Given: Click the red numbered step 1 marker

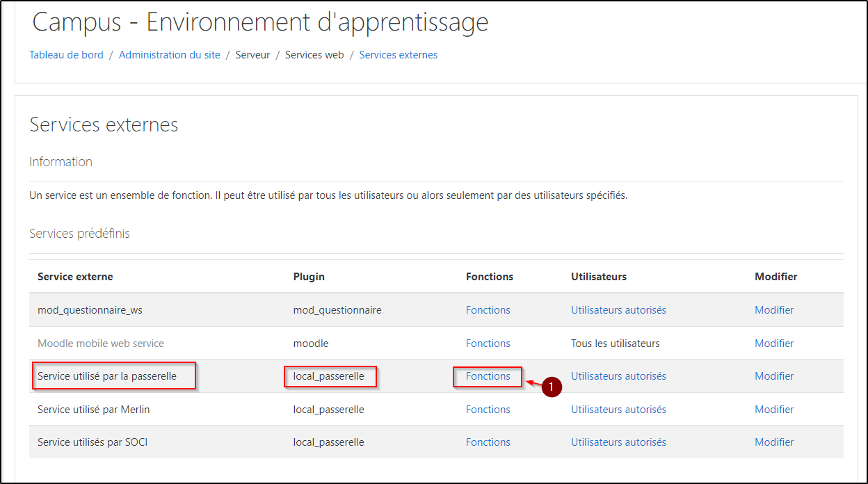Looking at the screenshot, I should 552,387.
